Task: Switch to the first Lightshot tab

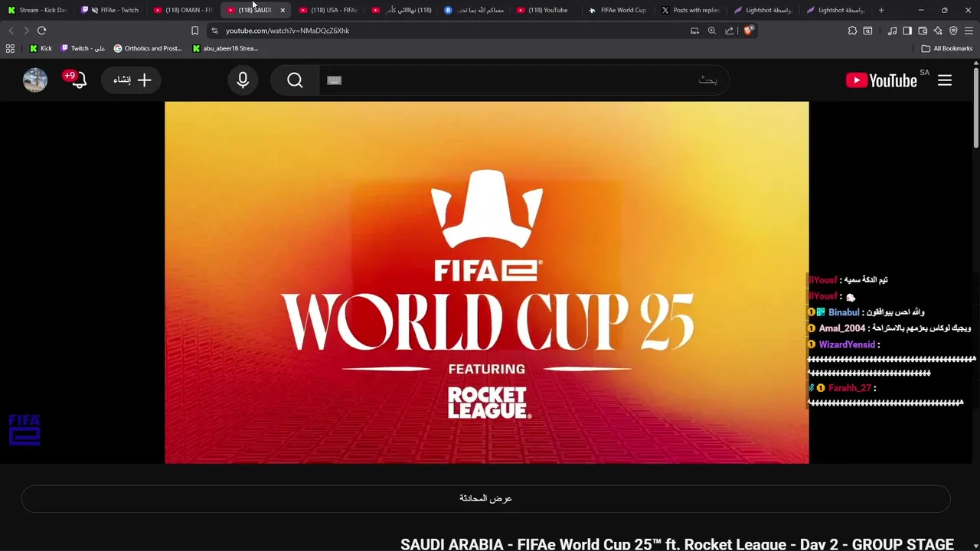Action: [x=763, y=10]
